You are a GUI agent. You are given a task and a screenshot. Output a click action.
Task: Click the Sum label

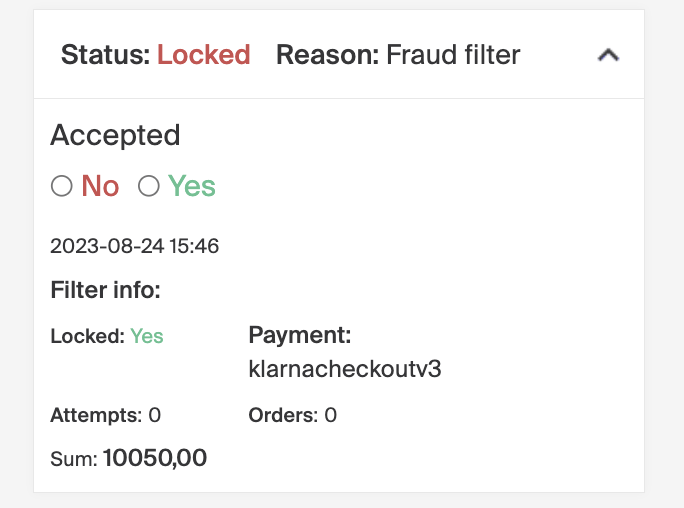coord(74,459)
